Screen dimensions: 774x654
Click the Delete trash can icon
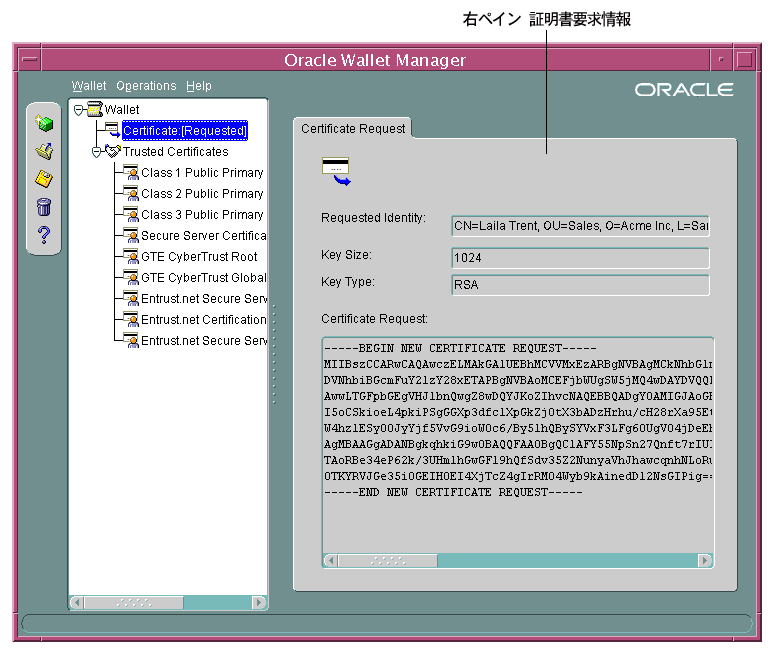point(44,207)
